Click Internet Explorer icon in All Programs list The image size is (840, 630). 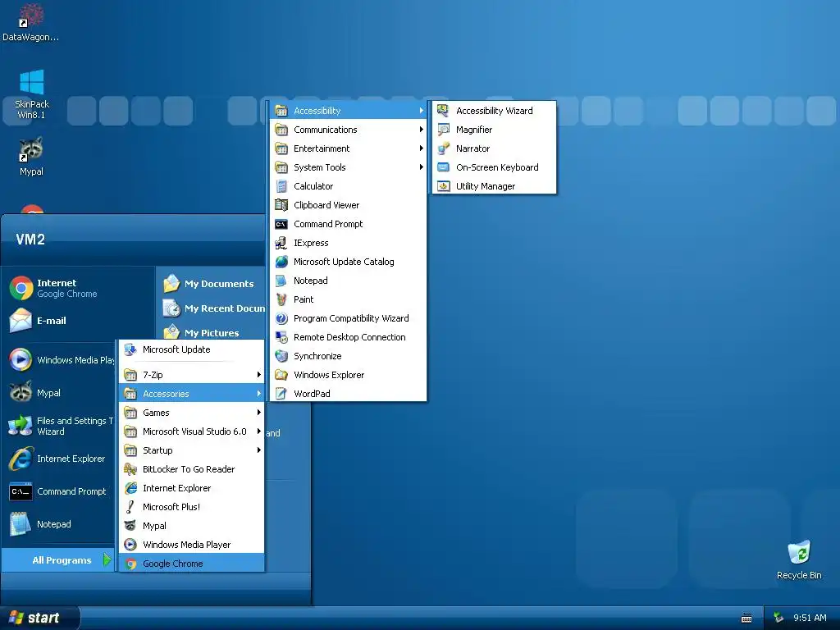(130, 488)
